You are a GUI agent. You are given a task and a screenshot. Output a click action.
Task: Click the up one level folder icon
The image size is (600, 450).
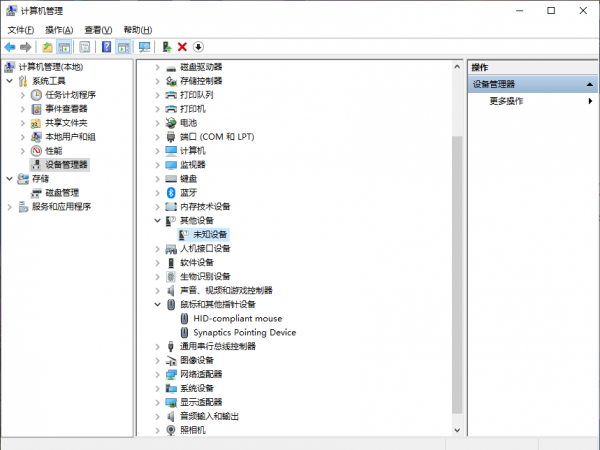(x=47, y=47)
